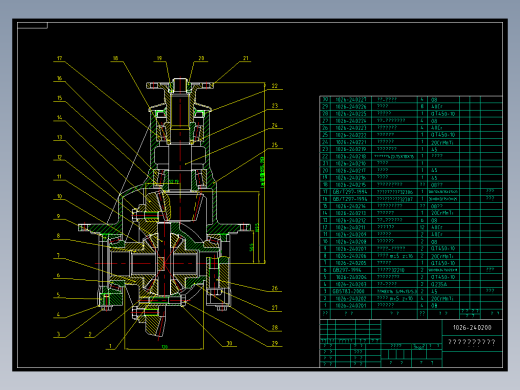Click callout 23 on the right side
Viewport: 520px width, 390px height.
coord(274,106)
